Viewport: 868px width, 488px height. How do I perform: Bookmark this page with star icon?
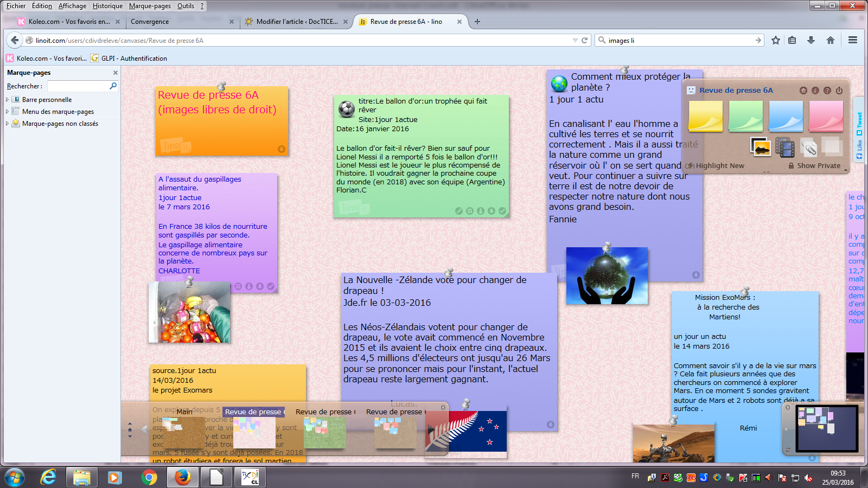click(776, 40)
